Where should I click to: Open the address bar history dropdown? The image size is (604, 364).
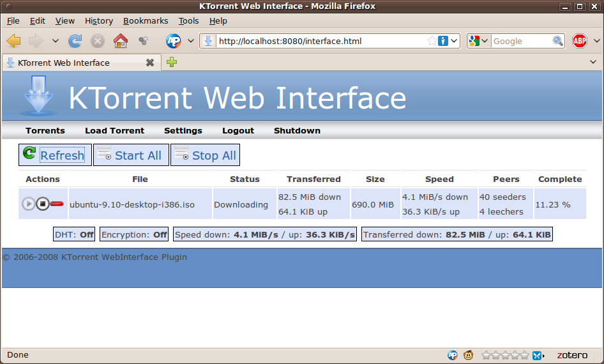[x=454, y=41]
